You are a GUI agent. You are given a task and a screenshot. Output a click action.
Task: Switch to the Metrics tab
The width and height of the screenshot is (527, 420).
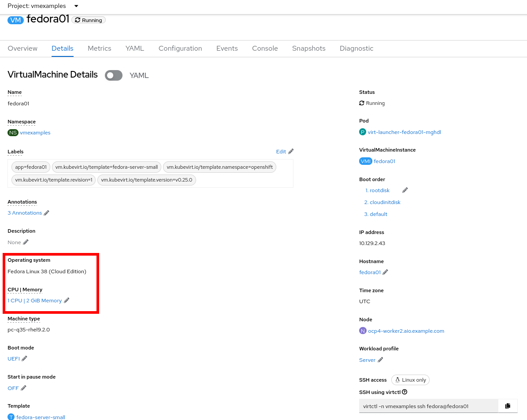point(99,48)
